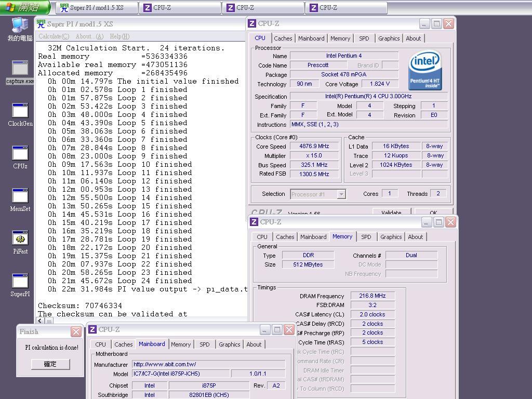Open the Calculate menu in Super PI
Screen dimensions: 532x399
(x=54, y=36)
